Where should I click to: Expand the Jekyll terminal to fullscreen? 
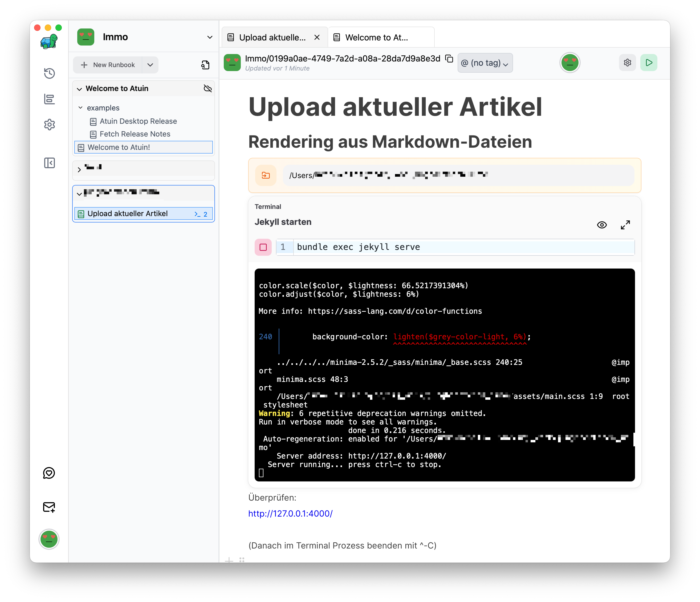coord(625,225)
